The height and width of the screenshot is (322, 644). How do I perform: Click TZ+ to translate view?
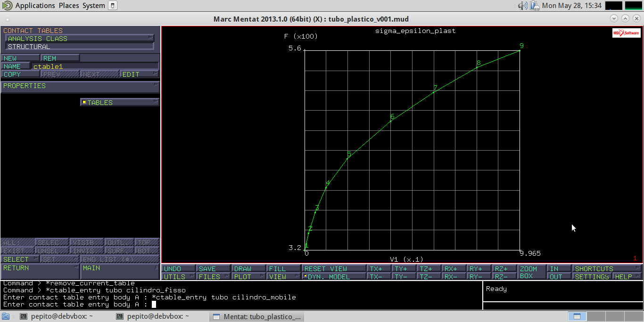coord(430,269)
